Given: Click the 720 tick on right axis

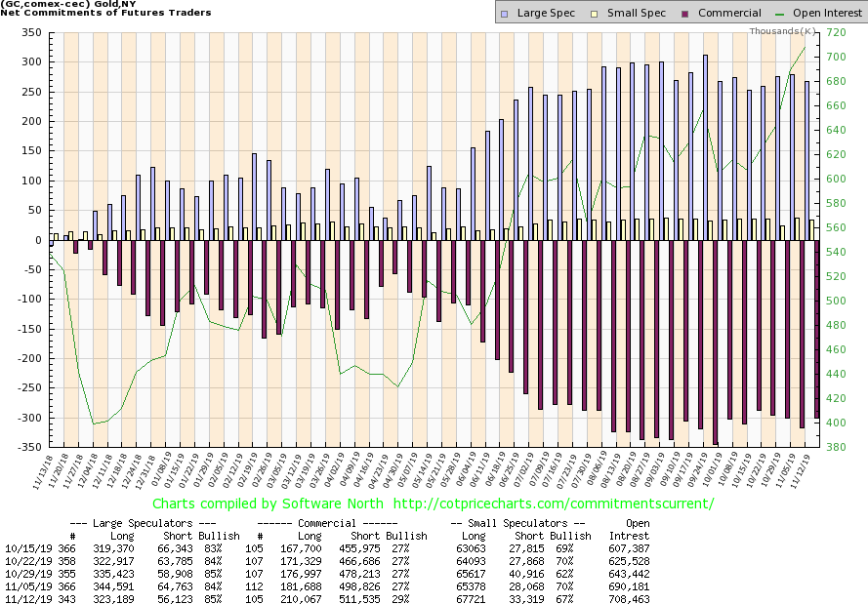Looking at the screenshot, I should point(836,33).
